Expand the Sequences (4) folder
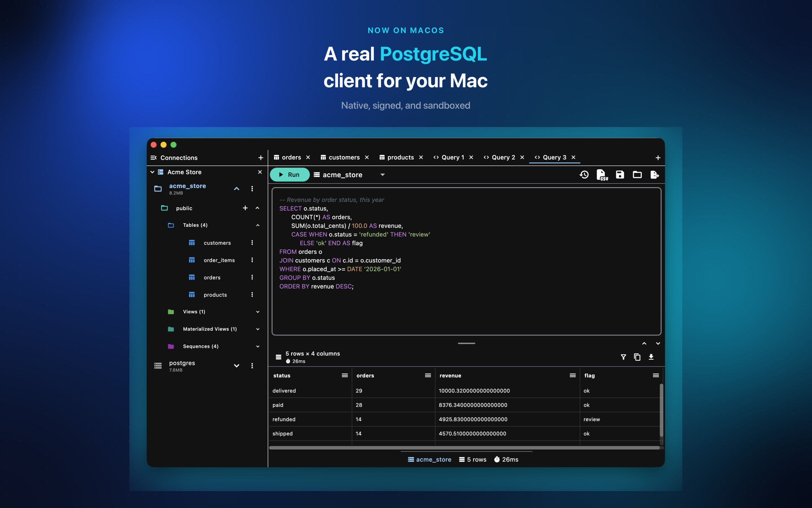Screen dimensions: 812x508 (x=258, y=346)
